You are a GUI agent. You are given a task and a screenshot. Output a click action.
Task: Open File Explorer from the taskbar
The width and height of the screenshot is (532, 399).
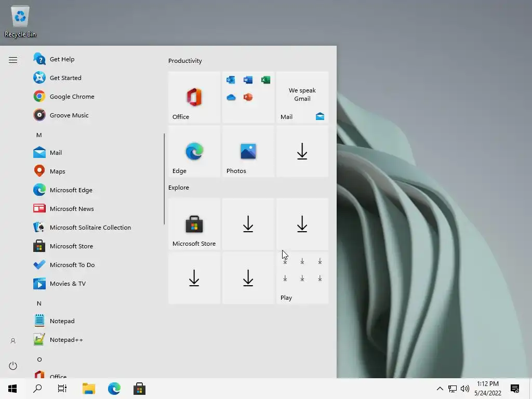click(89, 389)
